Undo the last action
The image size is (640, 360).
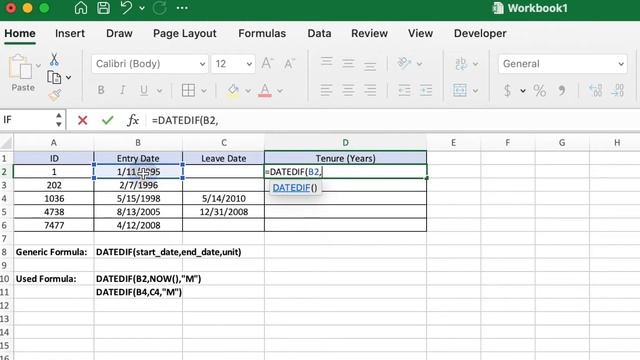tap(127, 8)
